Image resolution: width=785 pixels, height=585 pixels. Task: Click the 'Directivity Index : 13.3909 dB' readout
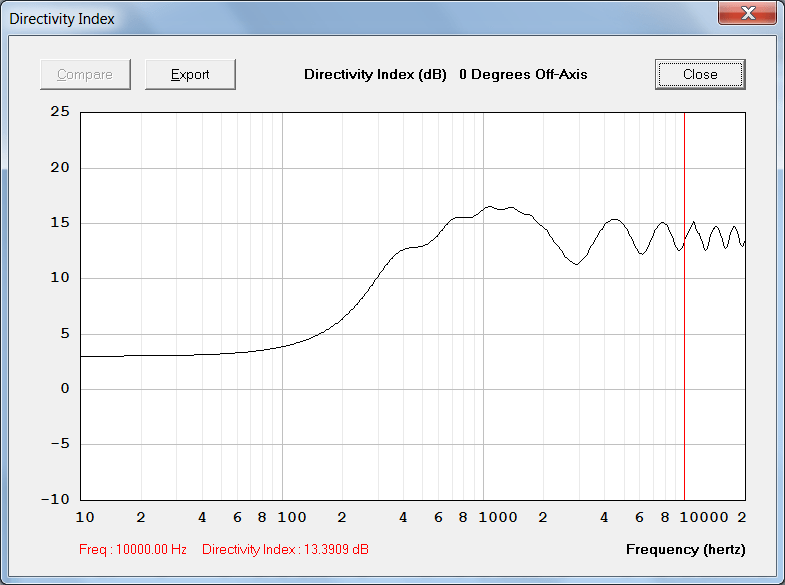(285, 549)
